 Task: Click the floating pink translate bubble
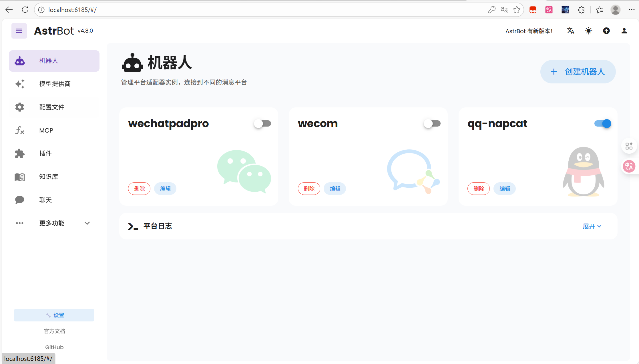click(x=629, y=166)
